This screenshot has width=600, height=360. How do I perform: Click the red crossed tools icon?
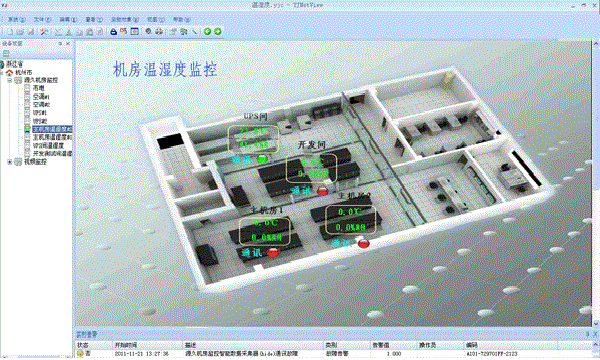click(44, 32)
